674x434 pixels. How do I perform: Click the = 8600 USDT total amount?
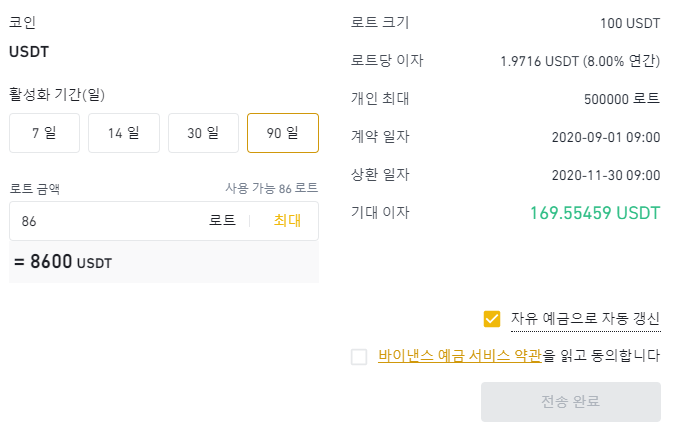click(x=63, y=262)
